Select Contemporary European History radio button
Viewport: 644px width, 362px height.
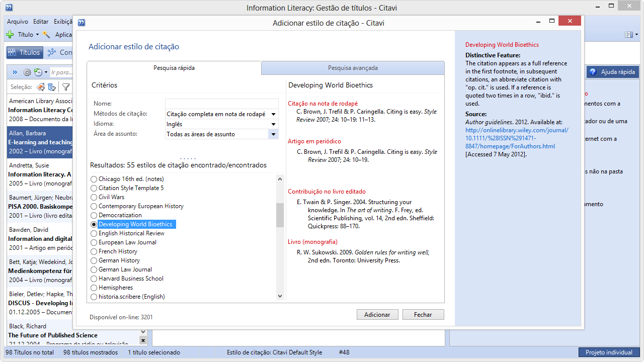tap(94, 206)
